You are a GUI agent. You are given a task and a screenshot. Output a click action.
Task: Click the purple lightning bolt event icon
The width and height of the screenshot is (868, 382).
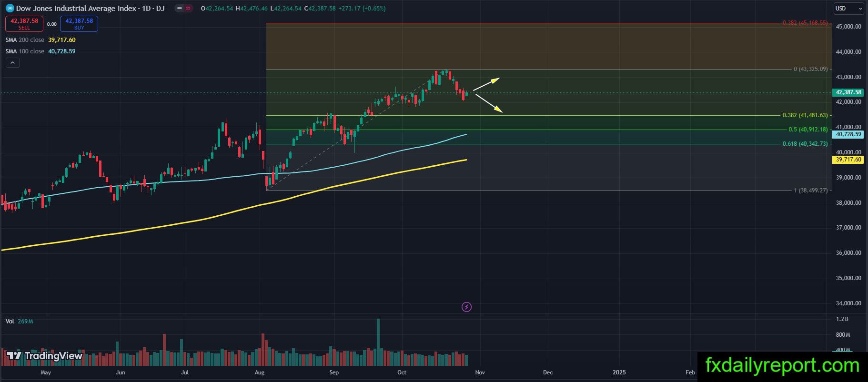pyautogui.click(x=467, y=307)
